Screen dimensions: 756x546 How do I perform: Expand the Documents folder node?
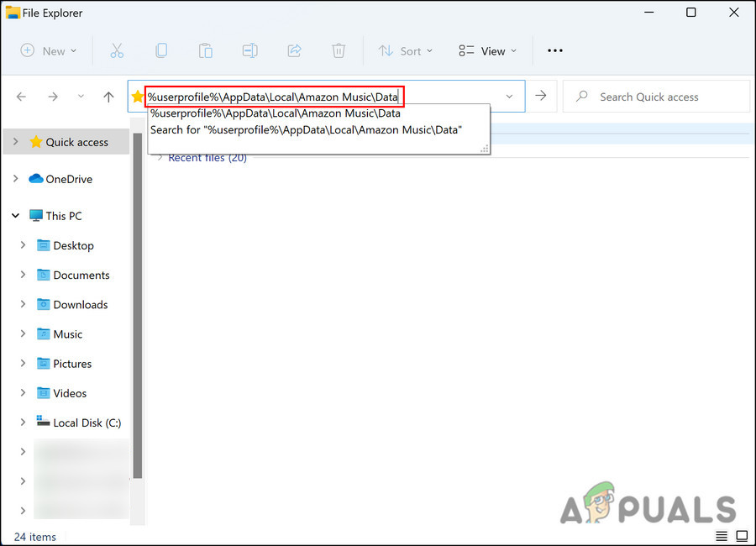click(x=23, y=275)
